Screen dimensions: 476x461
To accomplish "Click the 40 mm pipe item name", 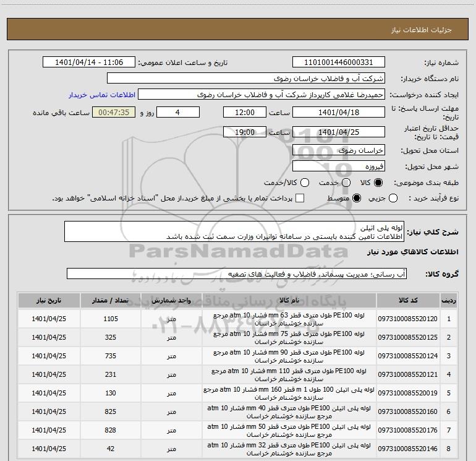I will (x=289, y=411).
